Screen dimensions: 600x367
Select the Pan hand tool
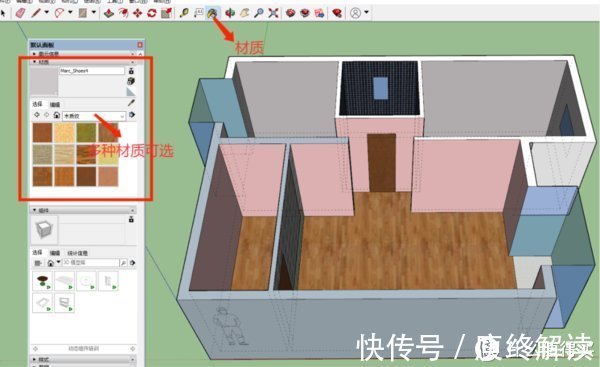click(x=245, y=13)
